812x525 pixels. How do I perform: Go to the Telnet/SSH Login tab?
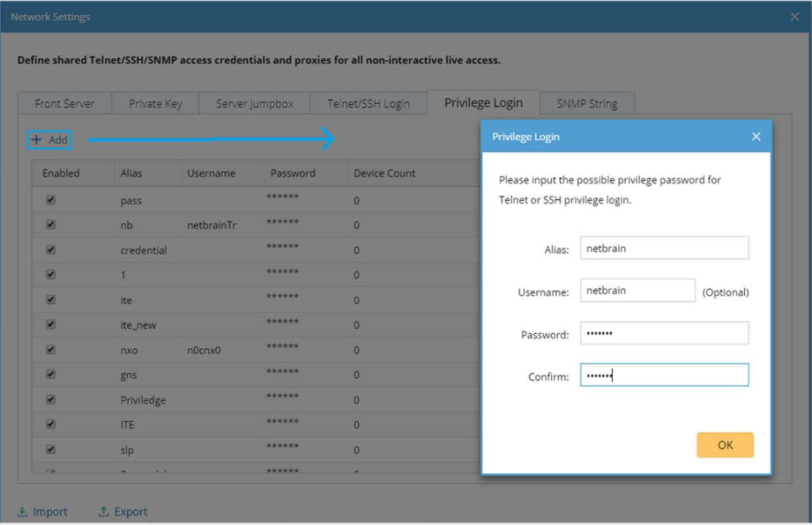point(369,103)
